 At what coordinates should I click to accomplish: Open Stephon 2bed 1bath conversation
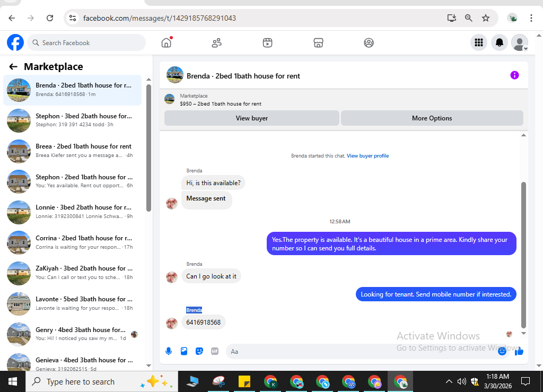[x=72, y=181]
